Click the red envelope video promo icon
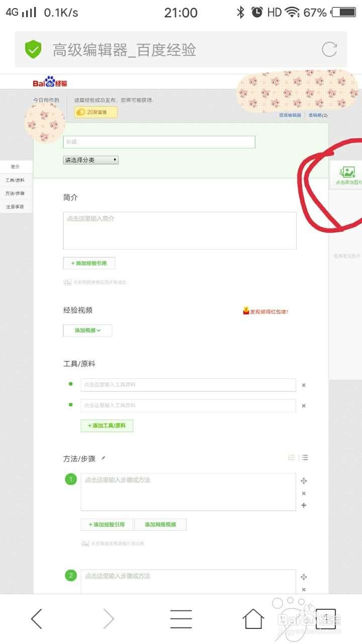 (x=246, y=311)
